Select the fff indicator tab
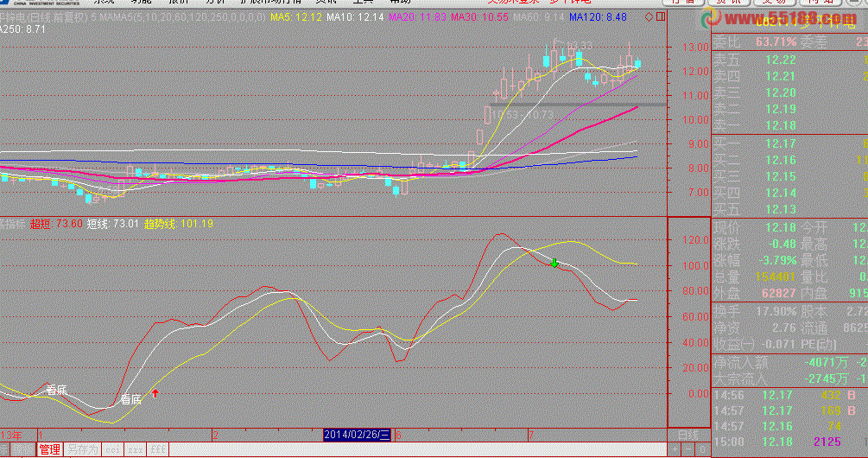868x458 pixels. click(158, 449)
